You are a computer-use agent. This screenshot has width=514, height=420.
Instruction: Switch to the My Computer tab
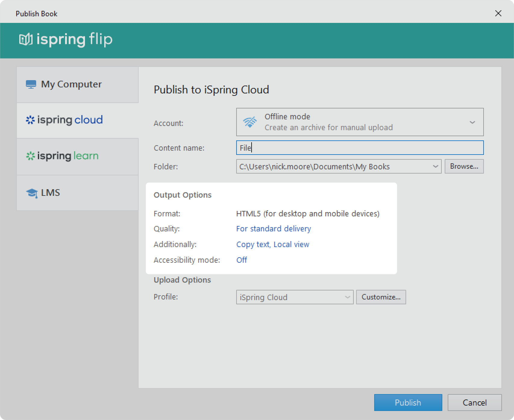pos(77,85)
